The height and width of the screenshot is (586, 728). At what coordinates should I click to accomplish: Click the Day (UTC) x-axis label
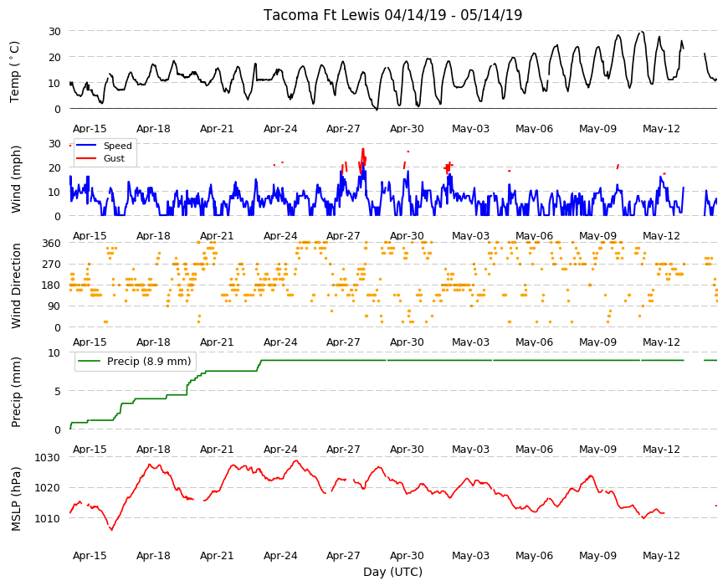point(392,572)
